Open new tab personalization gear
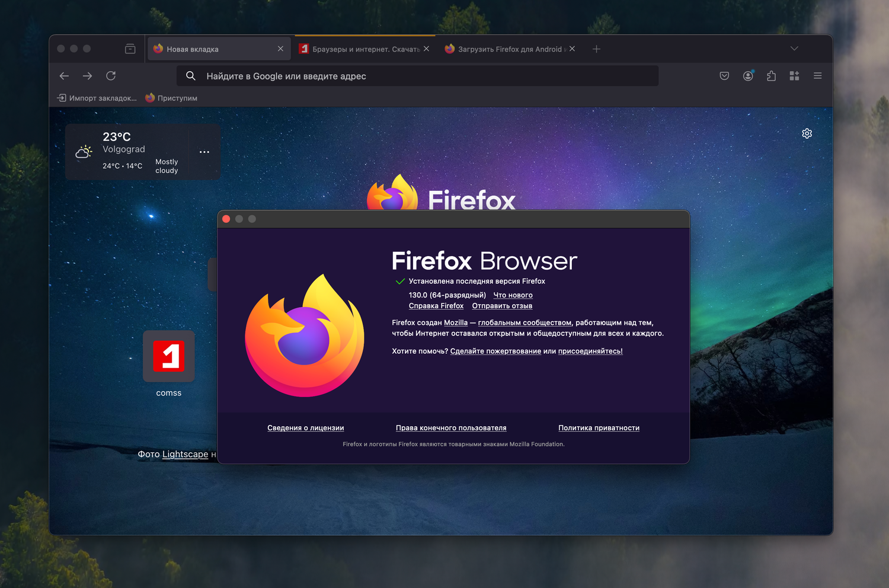The width and height of the screenshot is (889, 588). coord(807,133)
